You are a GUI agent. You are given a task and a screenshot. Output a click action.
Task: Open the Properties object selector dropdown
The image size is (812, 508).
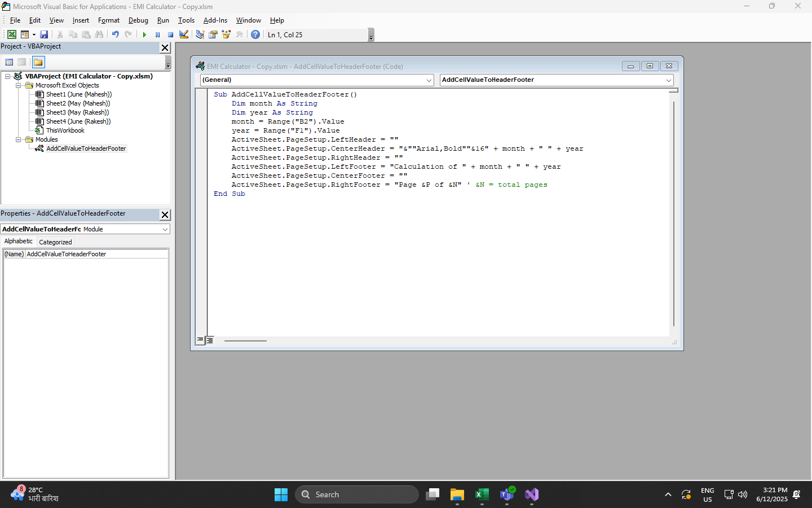[x=85, y=229]
